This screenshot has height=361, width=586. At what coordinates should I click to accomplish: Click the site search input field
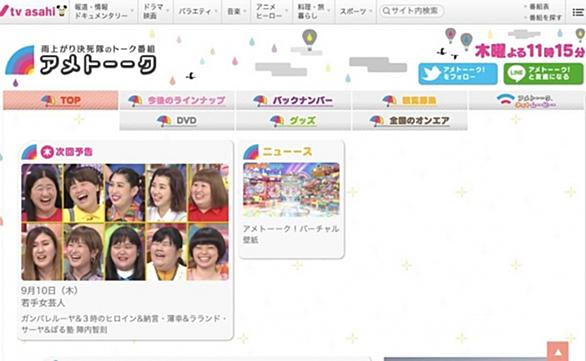click(412, 11)
